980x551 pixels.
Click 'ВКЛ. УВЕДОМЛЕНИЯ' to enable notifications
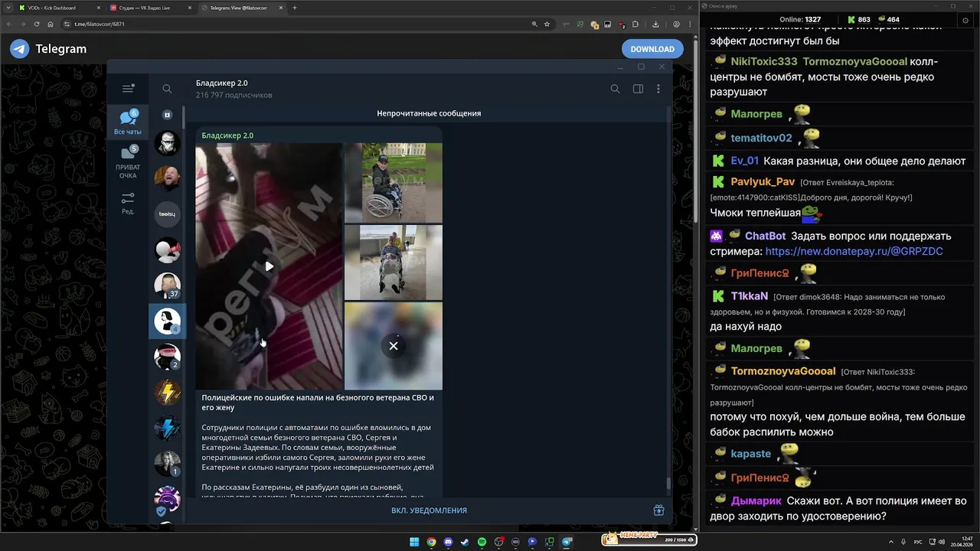tap(429, 510)
